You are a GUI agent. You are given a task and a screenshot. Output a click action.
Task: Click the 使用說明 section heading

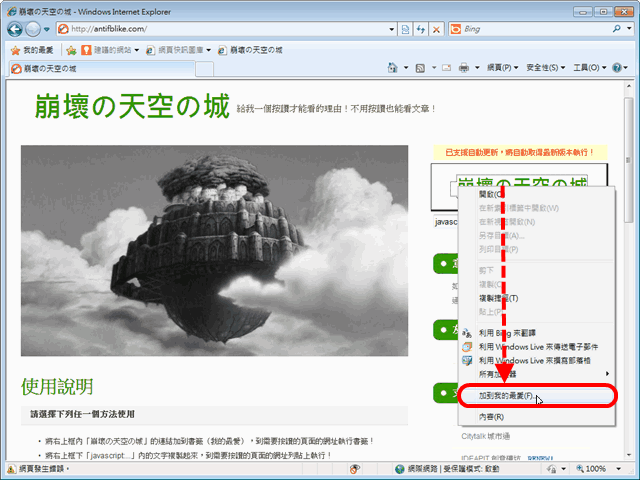[57, 387]
